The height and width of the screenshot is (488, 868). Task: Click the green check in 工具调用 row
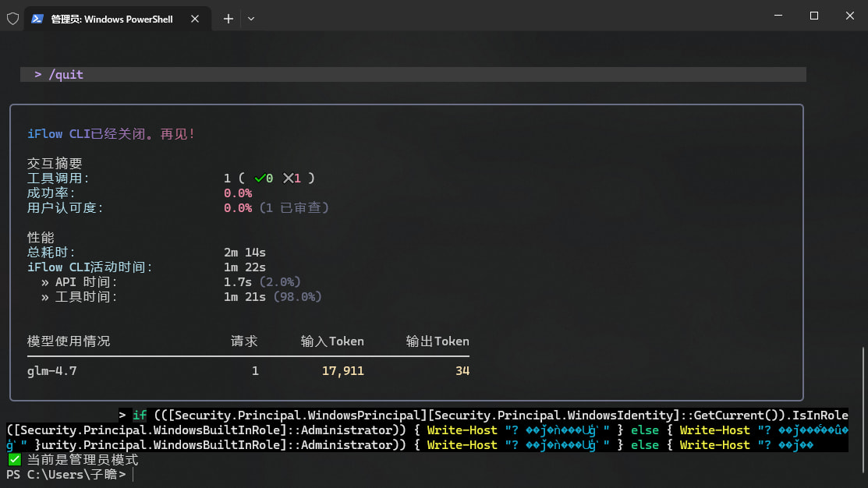[260, 179]
